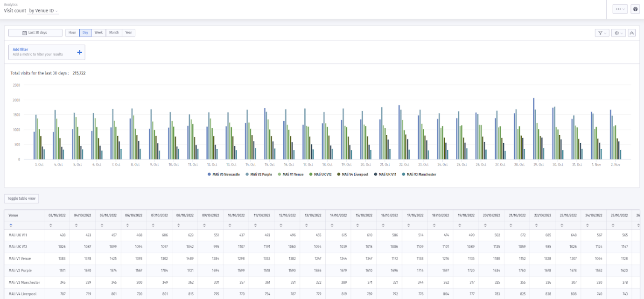Switch granularity to Month
Screen dimensions: 644x299
[114, 33]
